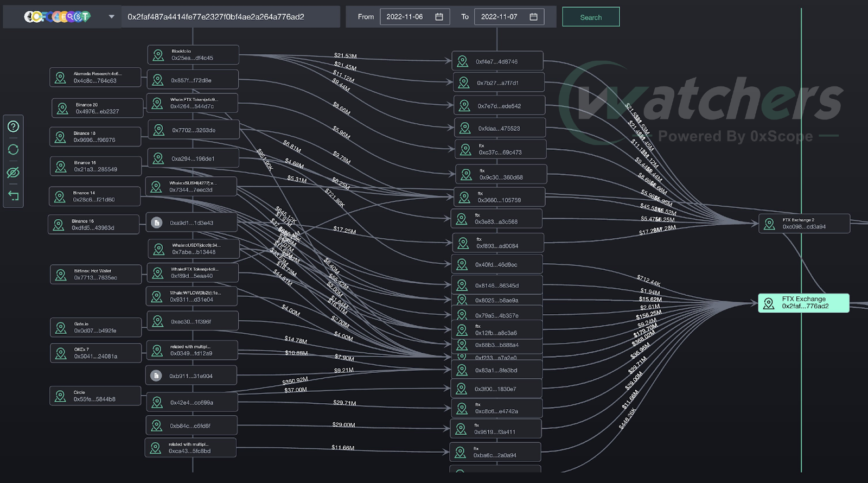Select the ftx node 0xf893...ad0084
The width and height of the screenshot is (868, 483).
point(498,243)
